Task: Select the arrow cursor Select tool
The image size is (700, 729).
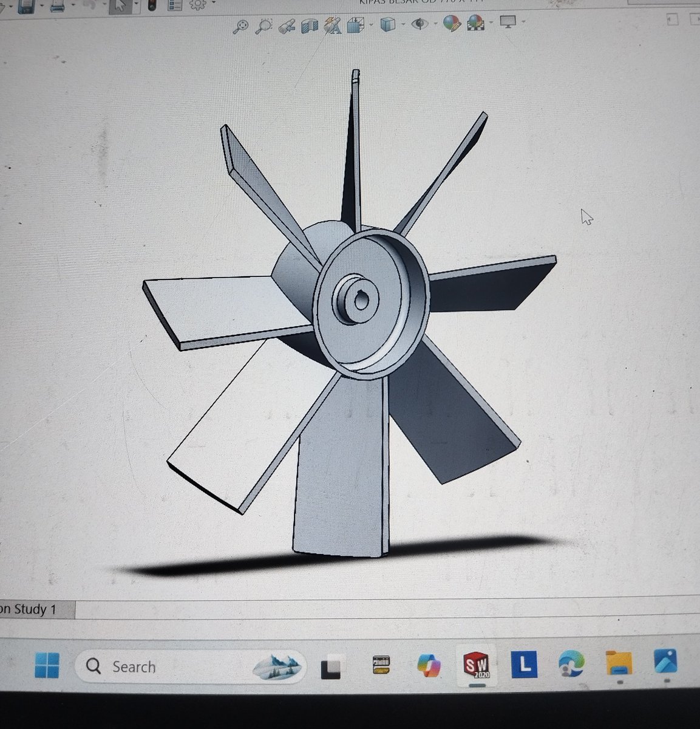Action: (121, 6)
